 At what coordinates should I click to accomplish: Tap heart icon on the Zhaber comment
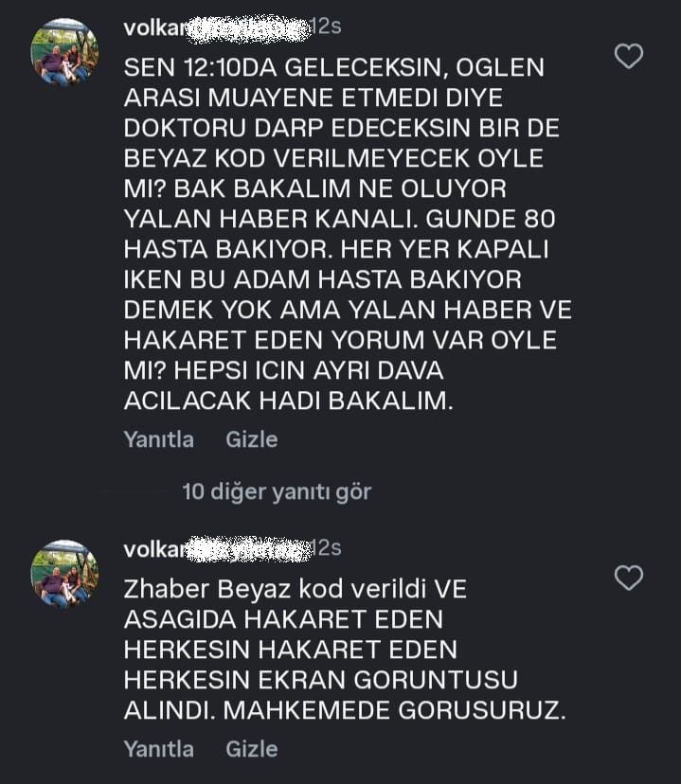629,578
